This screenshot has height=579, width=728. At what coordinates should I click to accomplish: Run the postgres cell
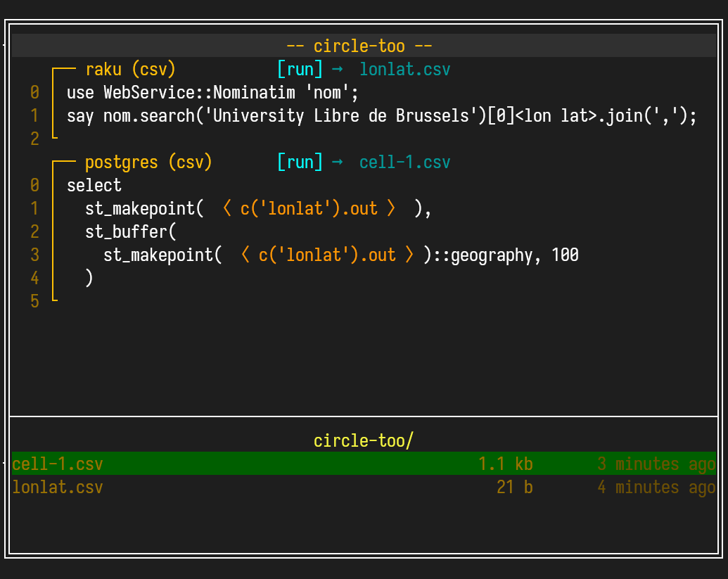[300, 163]
